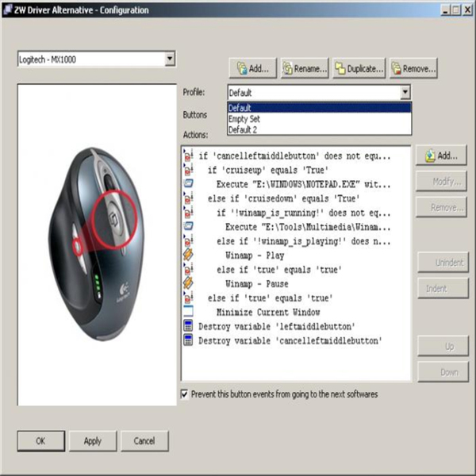Viewport: 476px width, 476px height.
Task: Select the Default profile in list
Action: click(320, 108)
